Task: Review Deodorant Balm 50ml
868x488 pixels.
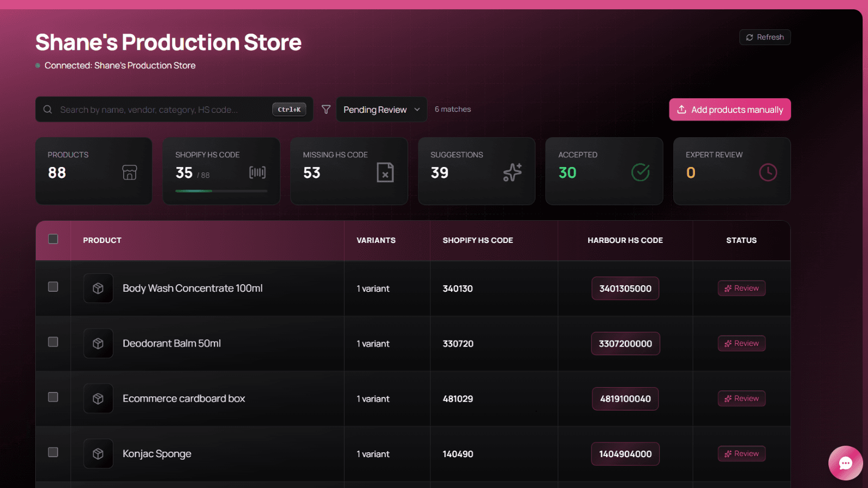Action: pyautogui.click(x=742, y=343)
